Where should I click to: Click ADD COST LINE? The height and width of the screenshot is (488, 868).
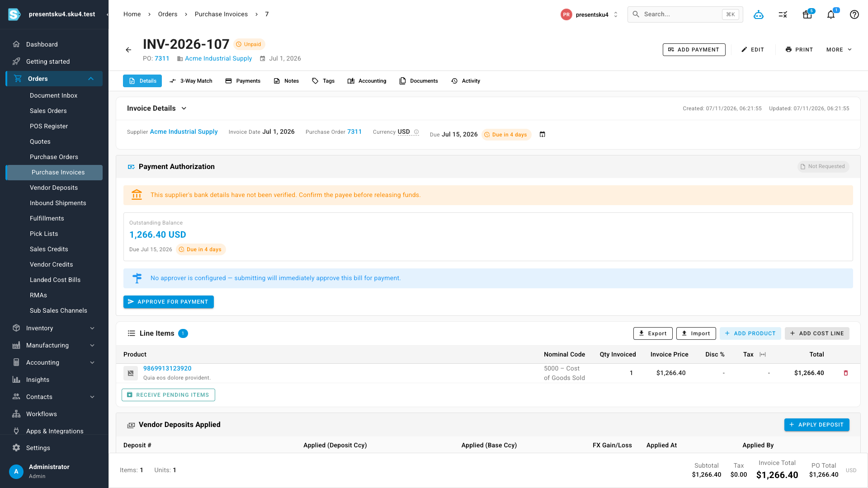point(817,333)
